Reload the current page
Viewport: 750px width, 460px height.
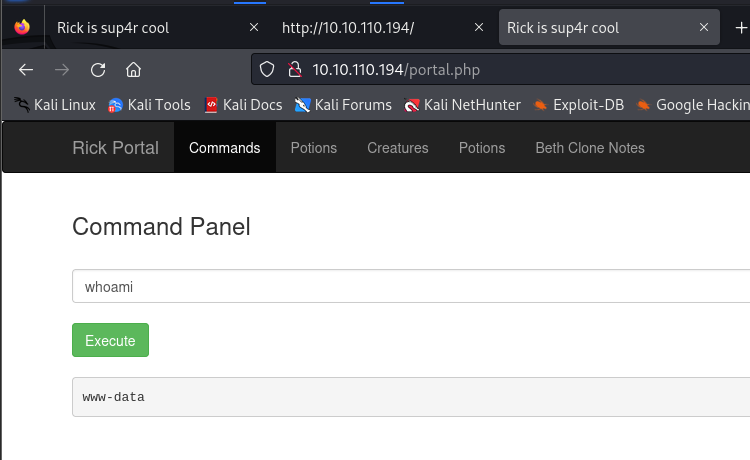pyautogui.click(x=98, y=69)
